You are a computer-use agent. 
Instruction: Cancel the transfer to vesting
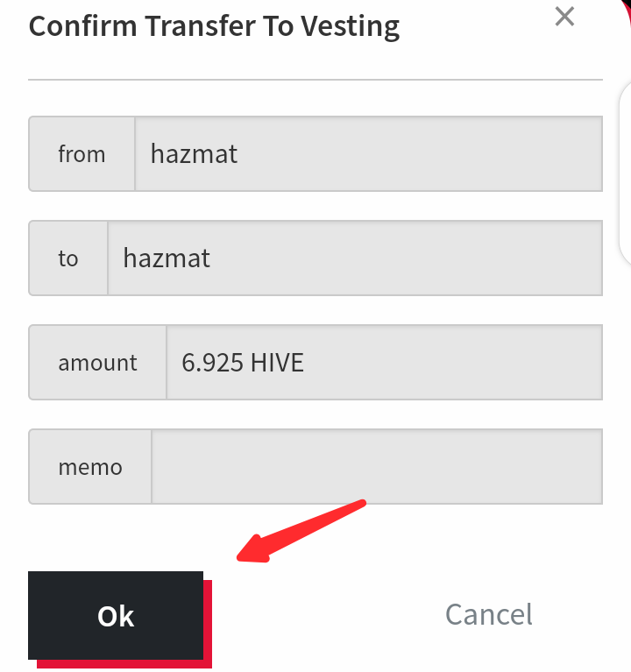[489, 614]
